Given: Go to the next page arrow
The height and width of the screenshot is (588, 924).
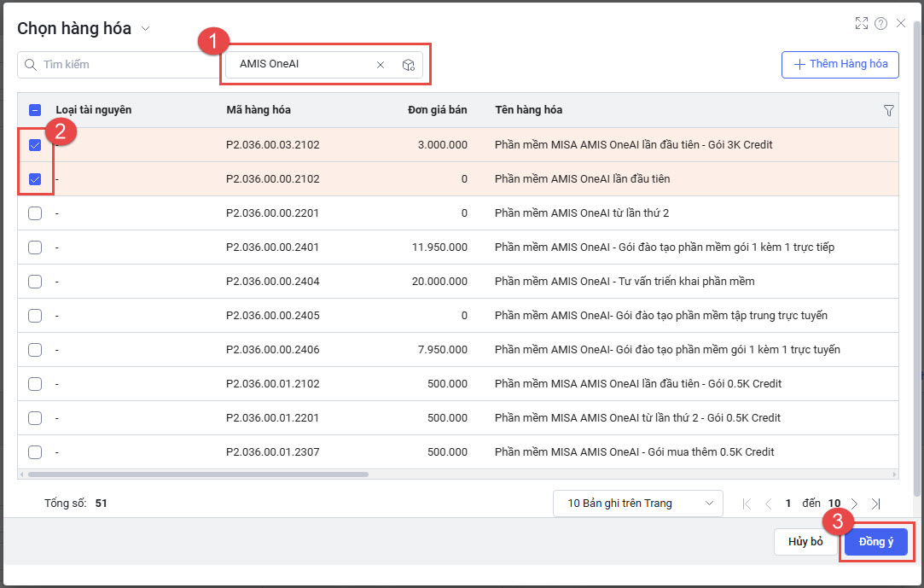Looking at the screenshot, I should [x=854, y=504].
